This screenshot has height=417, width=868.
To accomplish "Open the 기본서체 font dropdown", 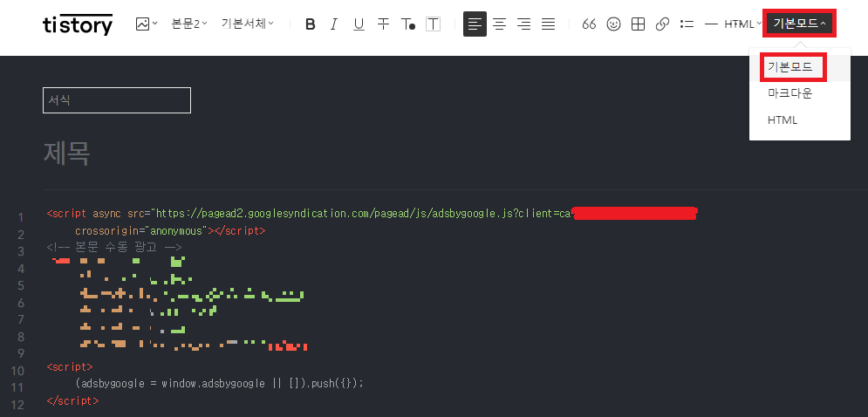I will tap(248, 24).
